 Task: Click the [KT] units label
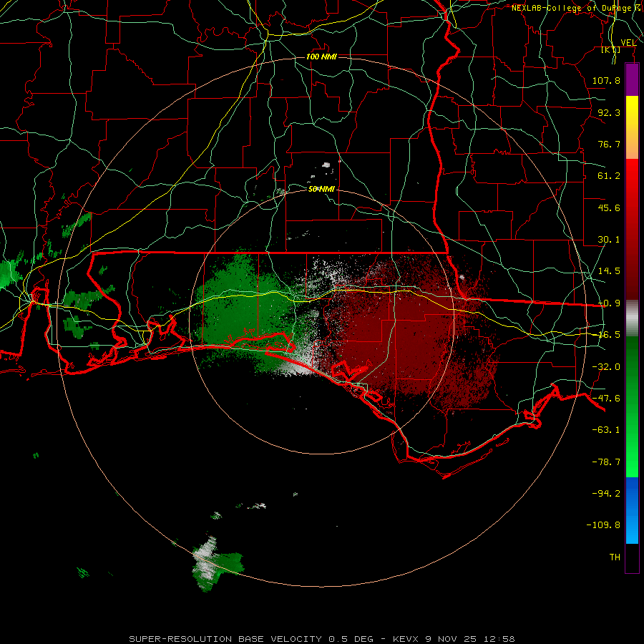(x=611, y=50)
